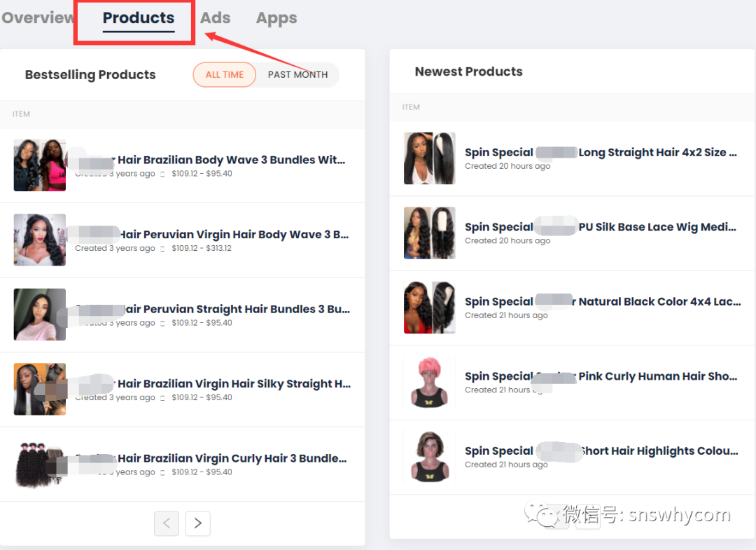Click the previous page arrow under Bestselling Products
756x550 pixels.
click(x=167, y=523)
